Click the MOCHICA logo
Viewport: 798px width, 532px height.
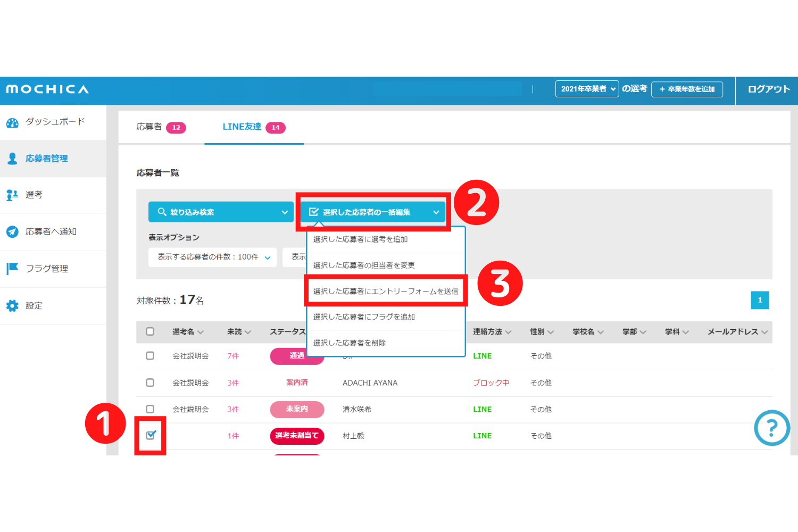pyautogui.click(x=47, y=89)
